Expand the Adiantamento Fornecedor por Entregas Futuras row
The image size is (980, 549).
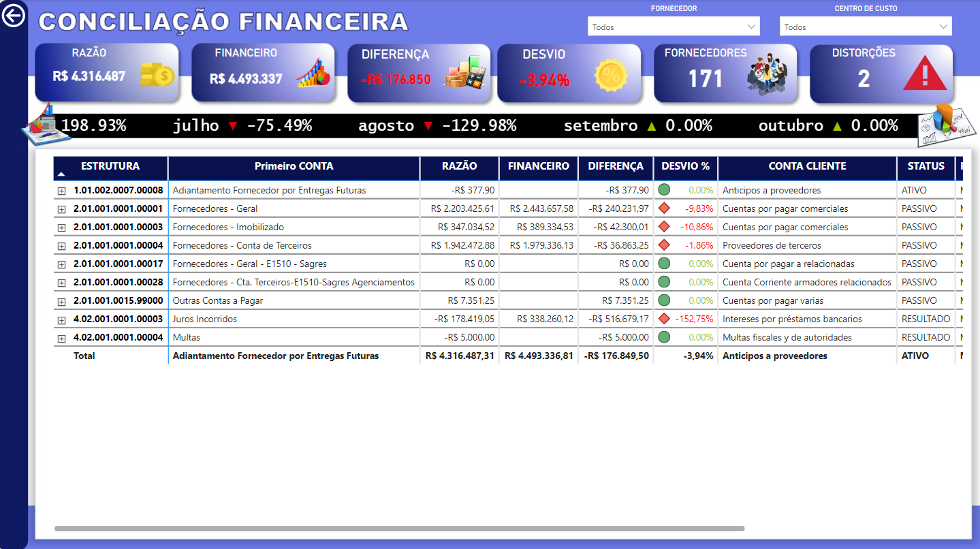[x=60, y=190]
